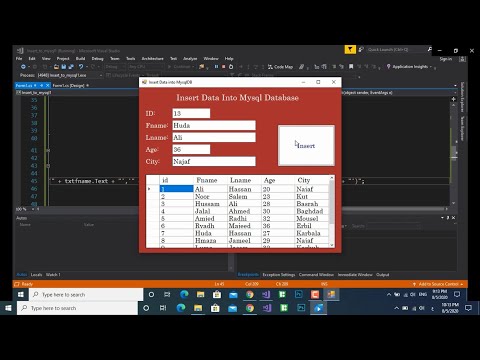Open the Code Map tool

coord(280,67)
